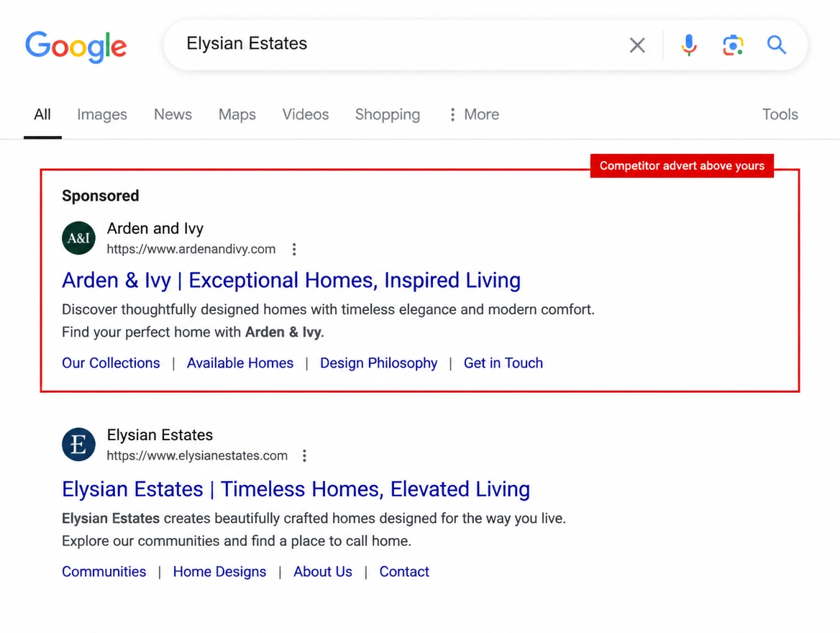Open the Design Philosophy sitelink
This screenshot has width=840, height=633.
point(378,363)
